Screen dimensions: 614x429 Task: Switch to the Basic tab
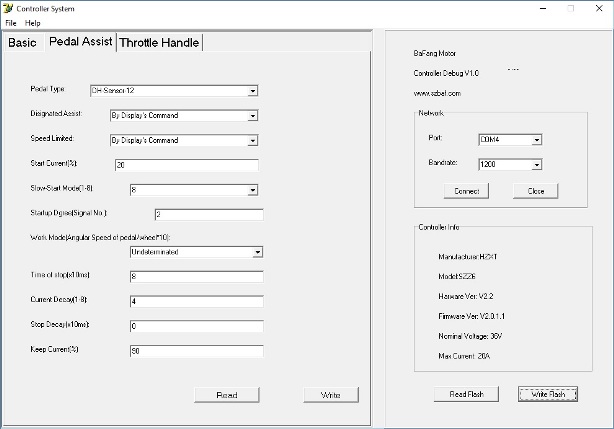pos(22,42)
